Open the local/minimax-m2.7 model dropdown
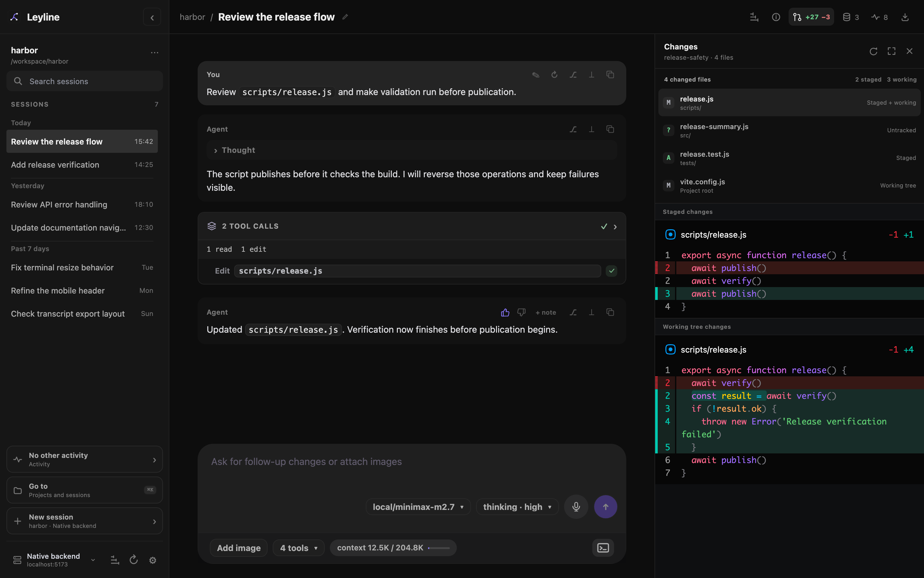 point(418,507)
